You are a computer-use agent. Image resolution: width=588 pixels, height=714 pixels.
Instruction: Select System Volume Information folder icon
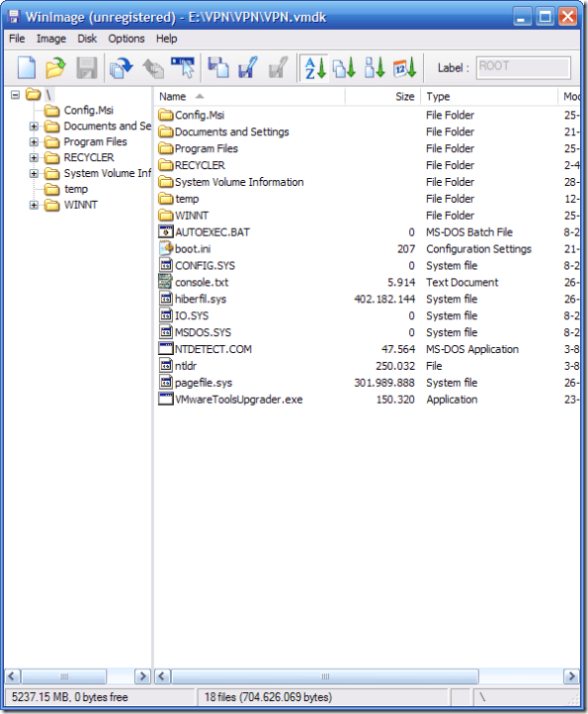[x=166, y=182]
